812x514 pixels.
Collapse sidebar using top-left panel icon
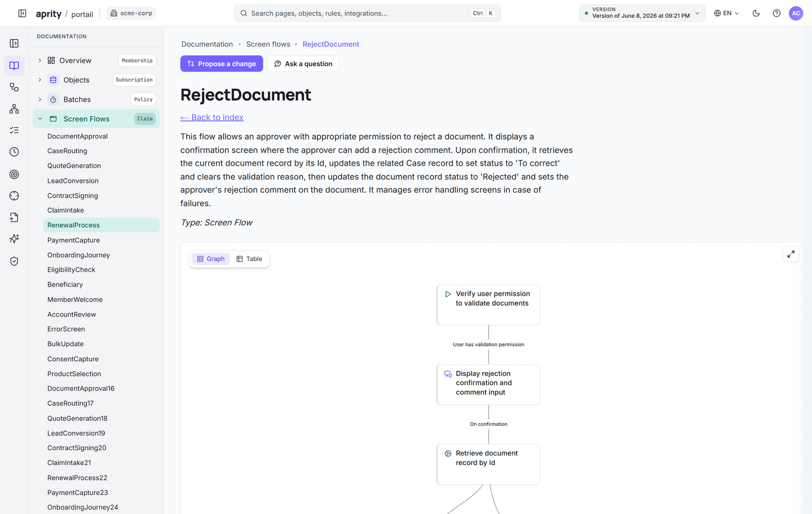(x=22, y=14)
